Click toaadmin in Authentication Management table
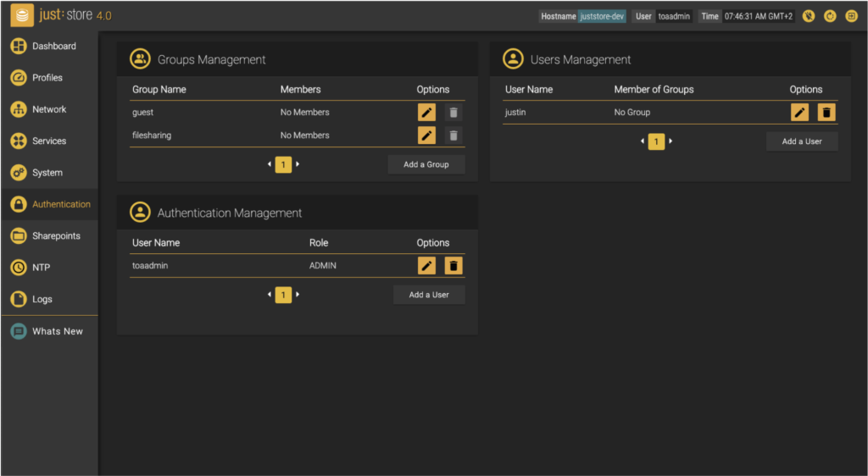 [x=150, y=265]
